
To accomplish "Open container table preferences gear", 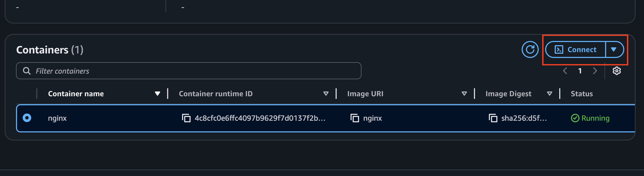I will point(617,71).
